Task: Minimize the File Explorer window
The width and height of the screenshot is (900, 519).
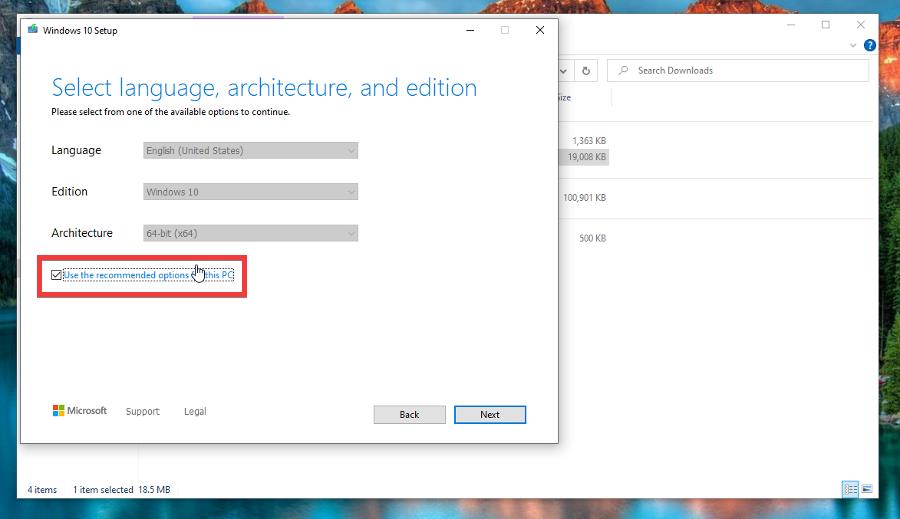Action: [791, 25]
